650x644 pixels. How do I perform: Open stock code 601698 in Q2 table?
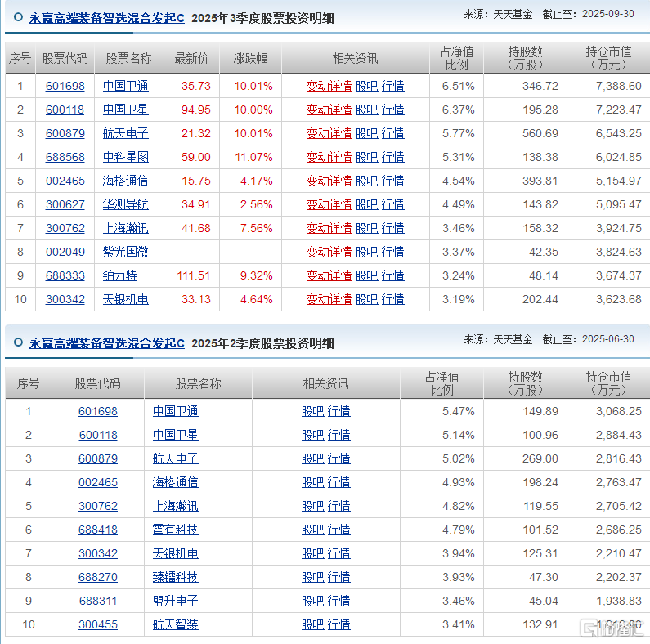pos(98,412)
